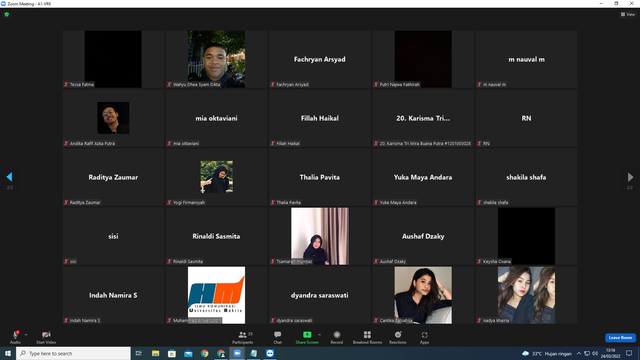Screen dimensions: 640x360
Task: Select Putri Najwa Fakhirah's dark tile
Action: [423, 59]
